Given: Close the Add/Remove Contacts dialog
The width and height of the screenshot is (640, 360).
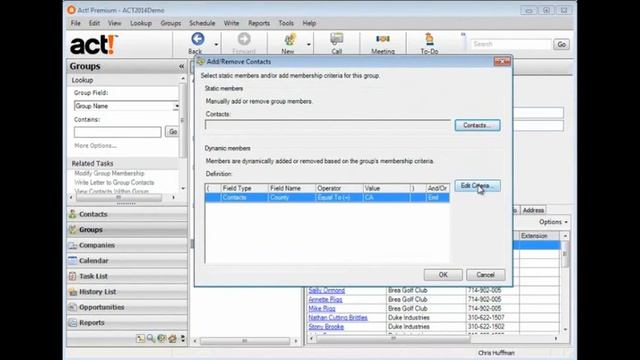Looking at the screenshot, I should coord(502,62).
